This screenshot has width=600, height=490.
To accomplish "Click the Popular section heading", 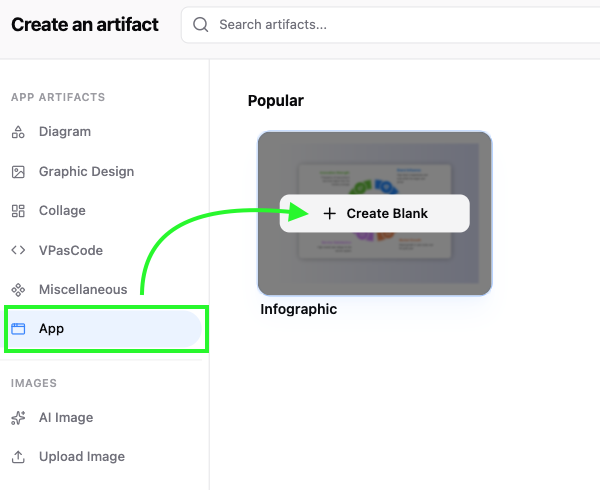I will coord(276,101).
